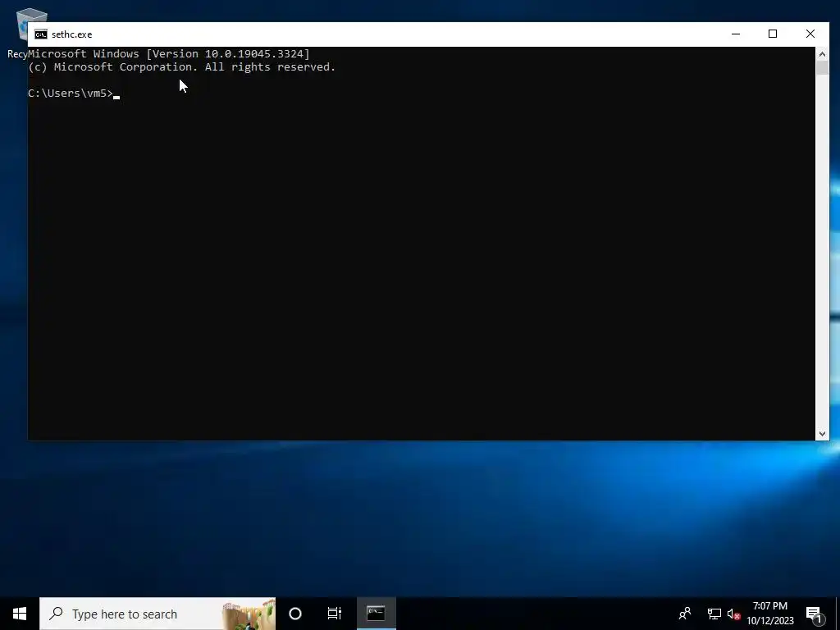Click the Microsoft Windows version text line
Screen dimensions: 840x630
click(169, 53)
